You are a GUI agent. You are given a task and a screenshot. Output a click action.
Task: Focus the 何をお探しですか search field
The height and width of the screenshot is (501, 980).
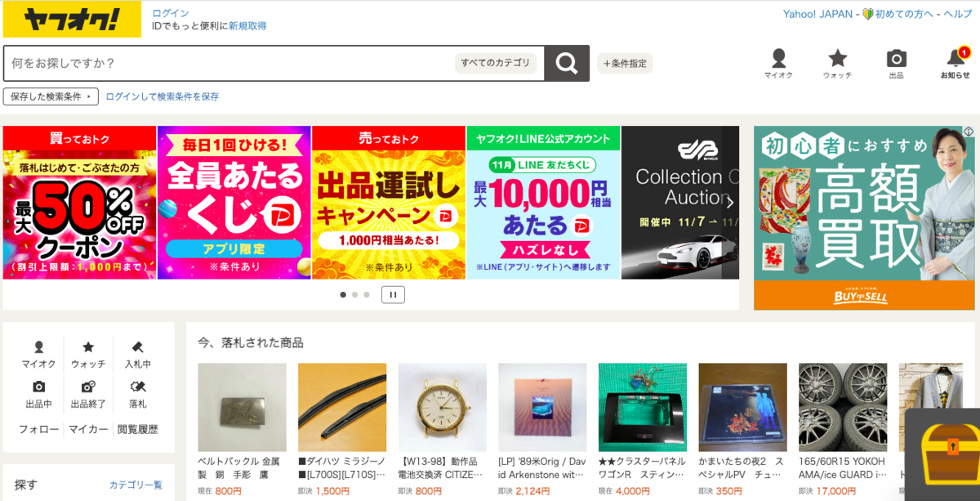click(229, 63)
